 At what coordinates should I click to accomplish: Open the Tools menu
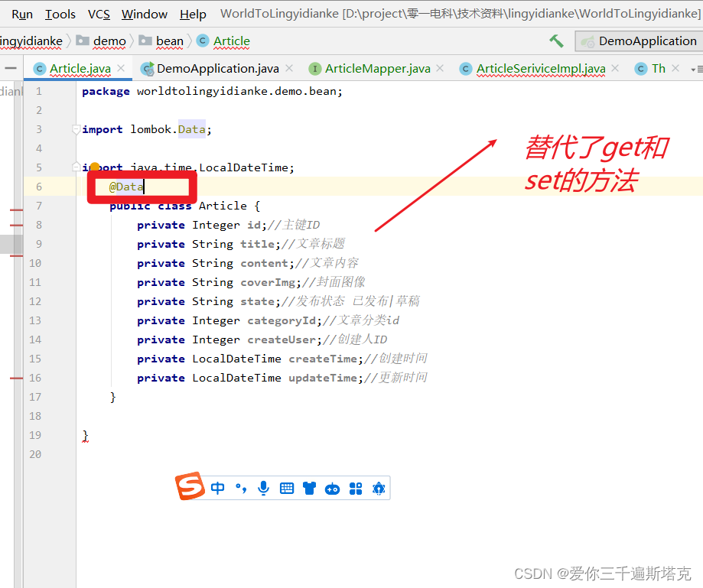60,15
